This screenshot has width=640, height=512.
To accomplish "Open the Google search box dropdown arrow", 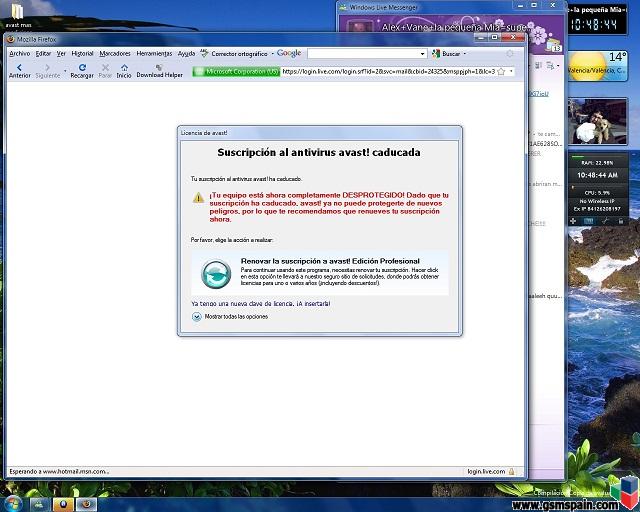I will coord(422,53).
